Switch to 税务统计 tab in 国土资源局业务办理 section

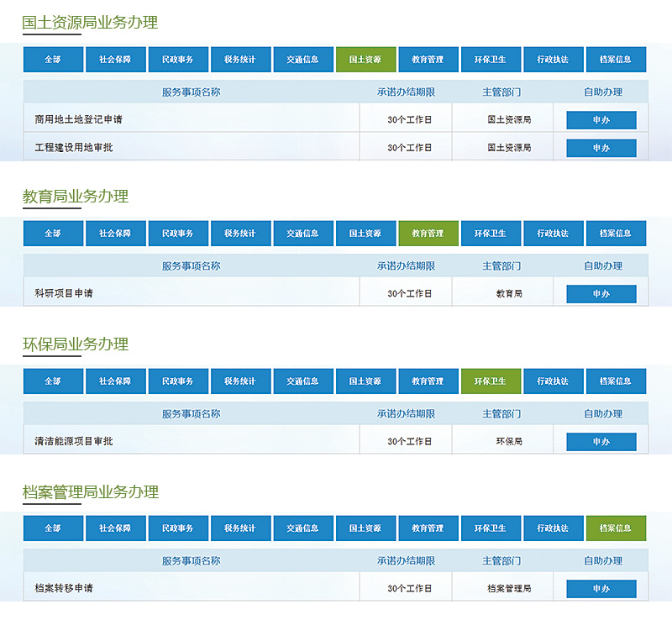pyautogui.click(x=241, y=60)
